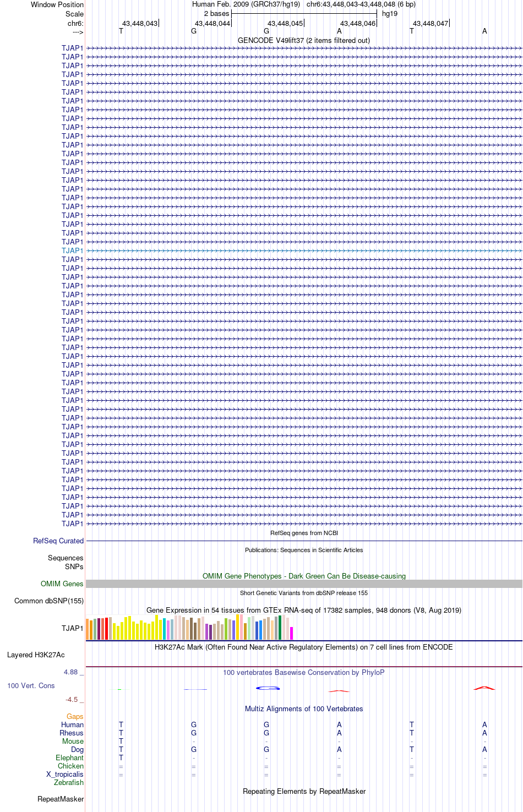Click the Chicken alignment row label
Viewport: 523px width, 812px height.
(x=71, y=766)
